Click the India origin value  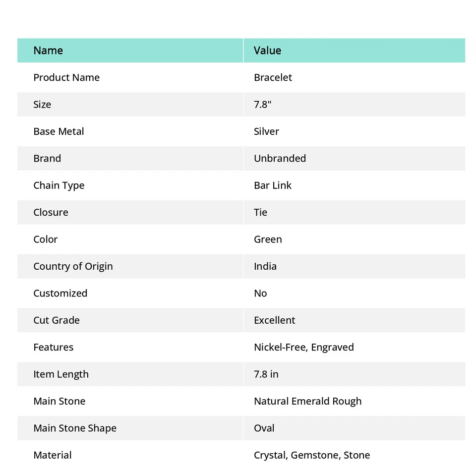click(x=265, y=266)
